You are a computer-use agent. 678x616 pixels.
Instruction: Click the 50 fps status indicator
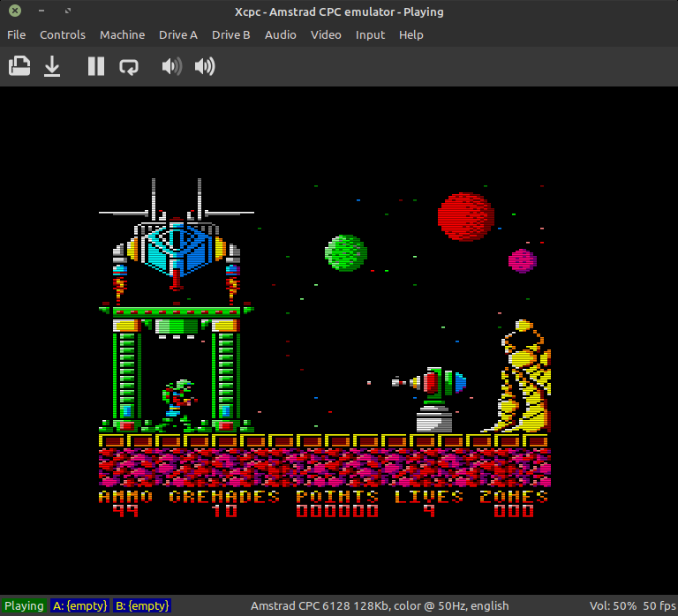659,605
